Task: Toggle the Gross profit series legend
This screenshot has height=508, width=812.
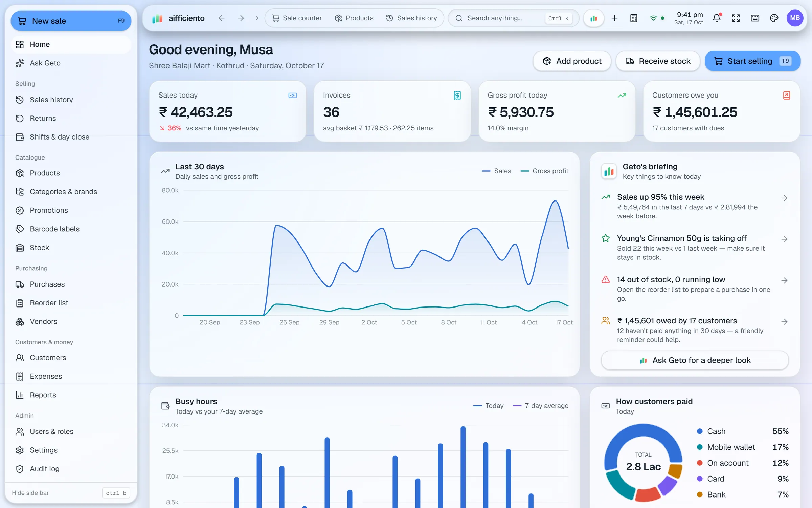Action: point(544,171)
